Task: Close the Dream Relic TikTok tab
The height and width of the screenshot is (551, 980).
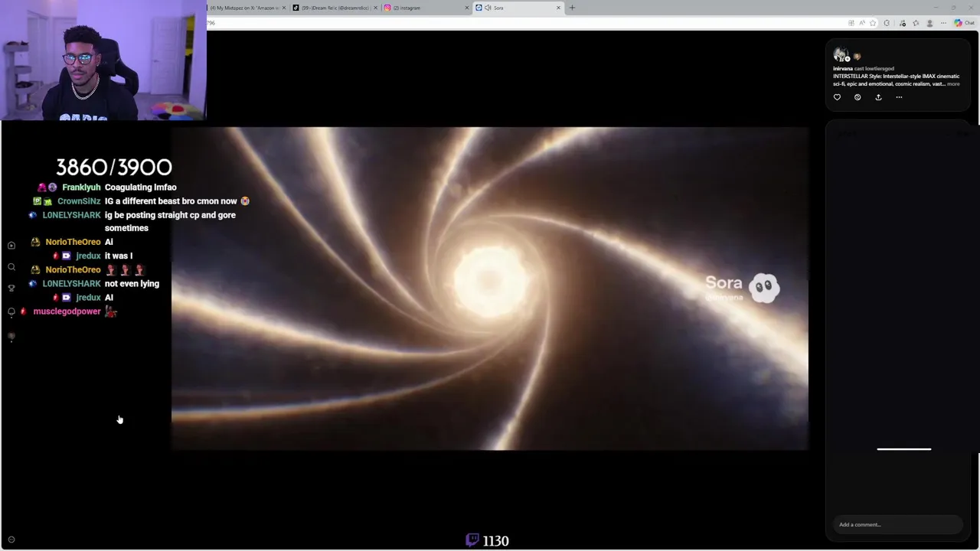Action: point(375,8)
